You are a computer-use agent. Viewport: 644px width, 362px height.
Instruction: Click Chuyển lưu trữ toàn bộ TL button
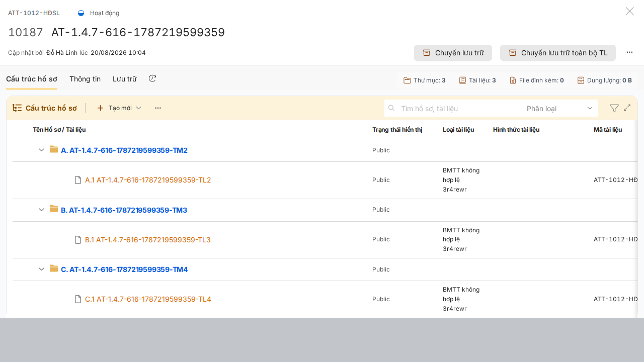pyautogui.click(x=558, y=53)
